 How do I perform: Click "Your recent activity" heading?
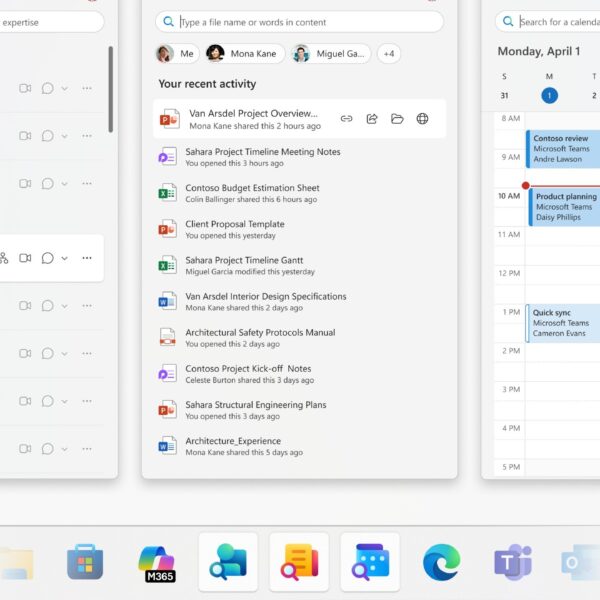(207, 84)
